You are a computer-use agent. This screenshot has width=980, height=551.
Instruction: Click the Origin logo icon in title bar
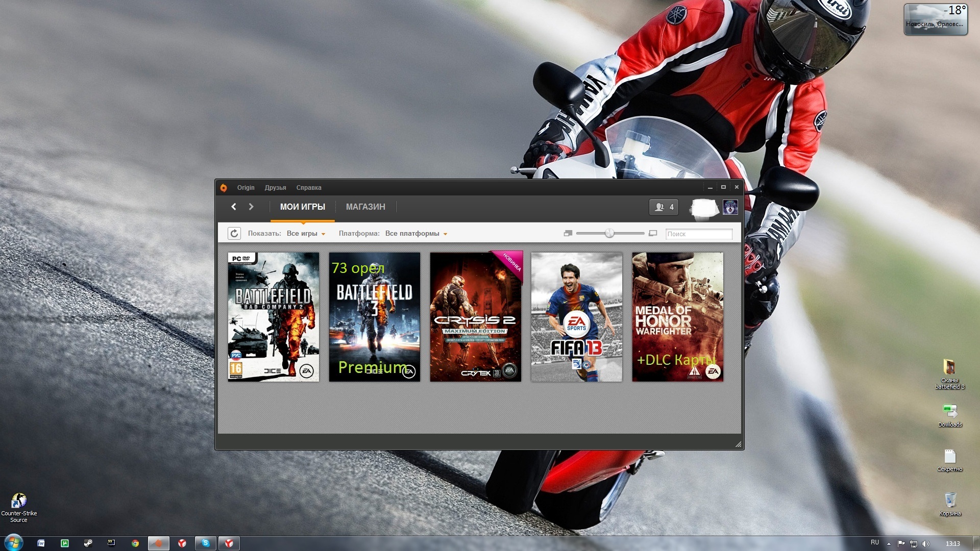pyautogui.click(x=224, y=188)
